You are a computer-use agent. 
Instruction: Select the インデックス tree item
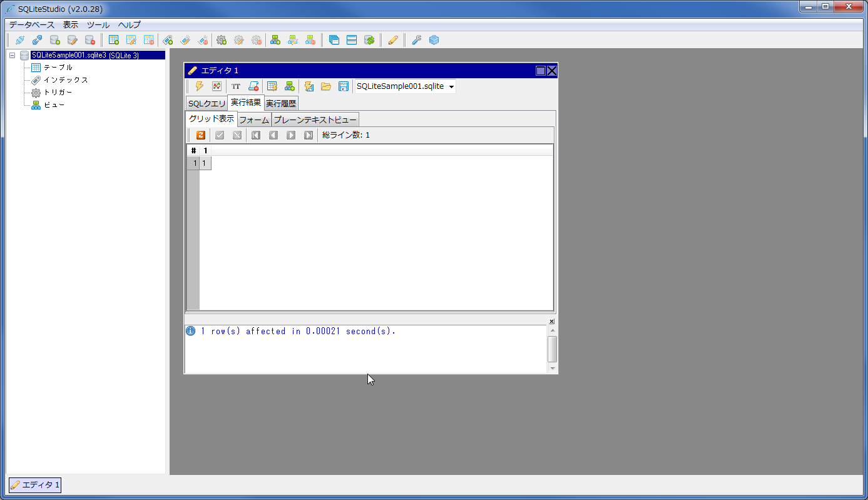click(66, 80)
